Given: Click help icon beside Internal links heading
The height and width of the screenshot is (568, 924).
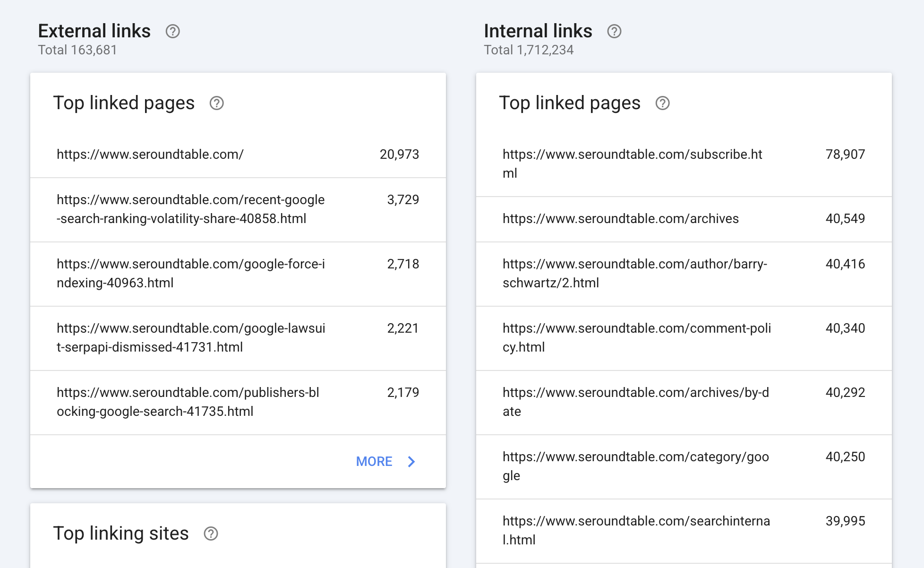Looking at the screenshot, I should [x=614, y=31].
